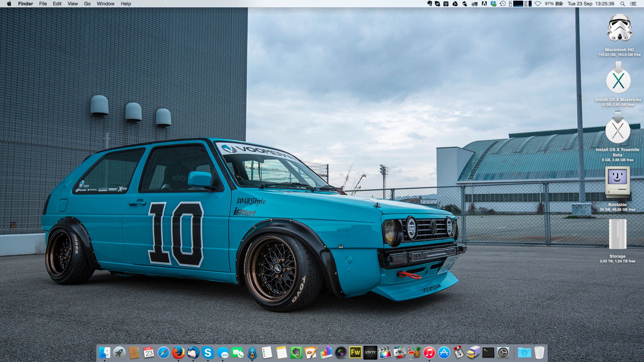Select Macintosh HD stormtrooper drive icon
644x362 pixels.
tap(620, 28)
